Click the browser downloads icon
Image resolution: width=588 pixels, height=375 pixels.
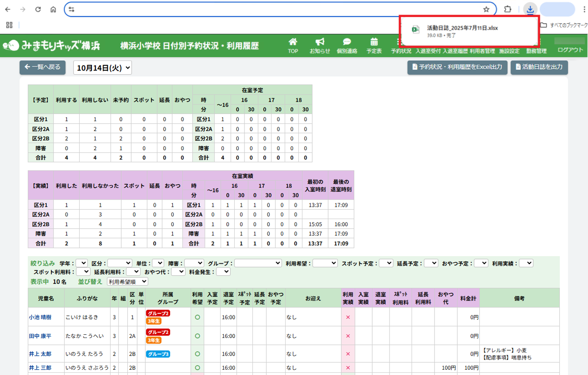(x=530, y=9)
